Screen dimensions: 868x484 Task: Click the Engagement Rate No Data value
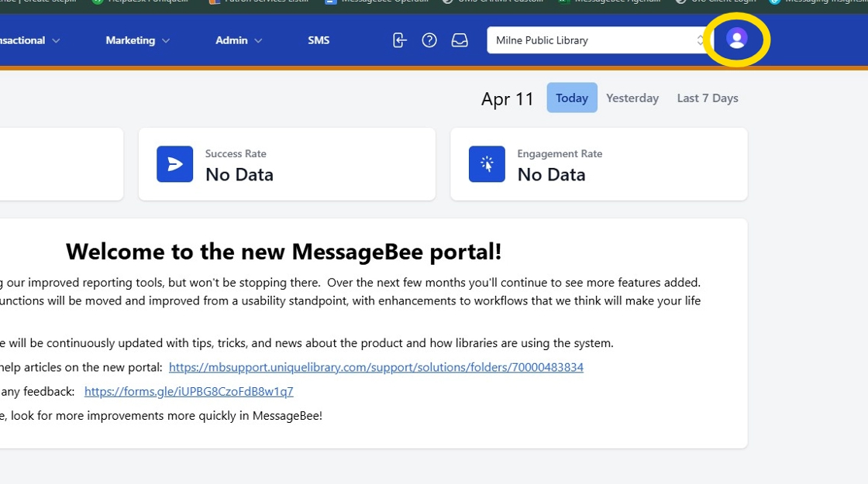[551, 175]
